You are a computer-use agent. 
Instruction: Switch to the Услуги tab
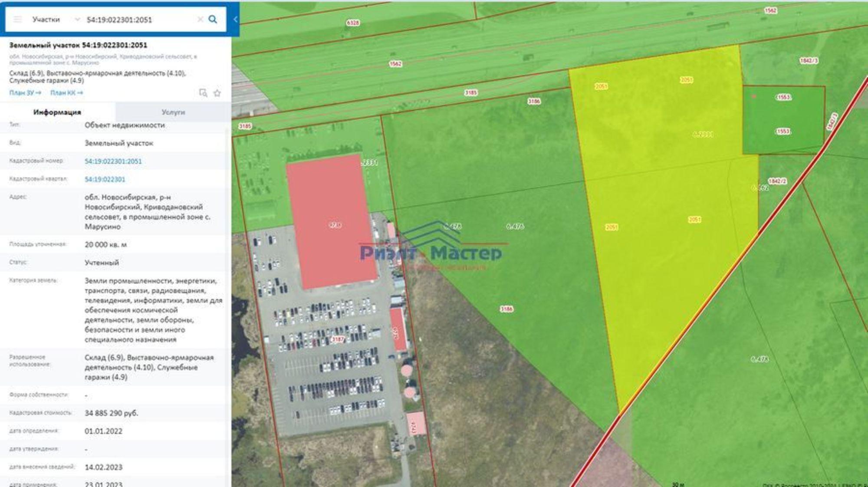click(173, 112)
